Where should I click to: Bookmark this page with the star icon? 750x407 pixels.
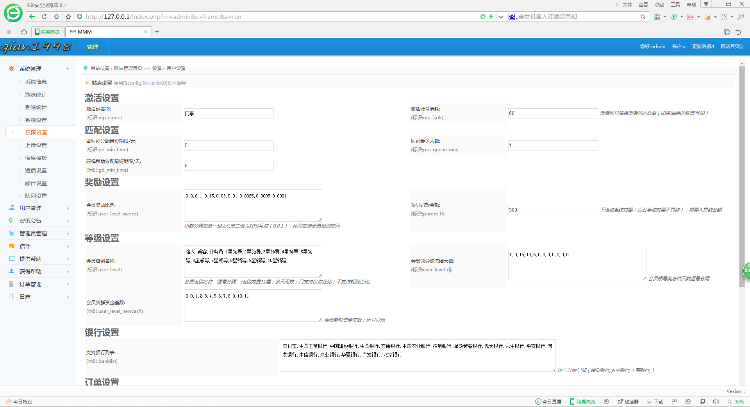point(68,16)
